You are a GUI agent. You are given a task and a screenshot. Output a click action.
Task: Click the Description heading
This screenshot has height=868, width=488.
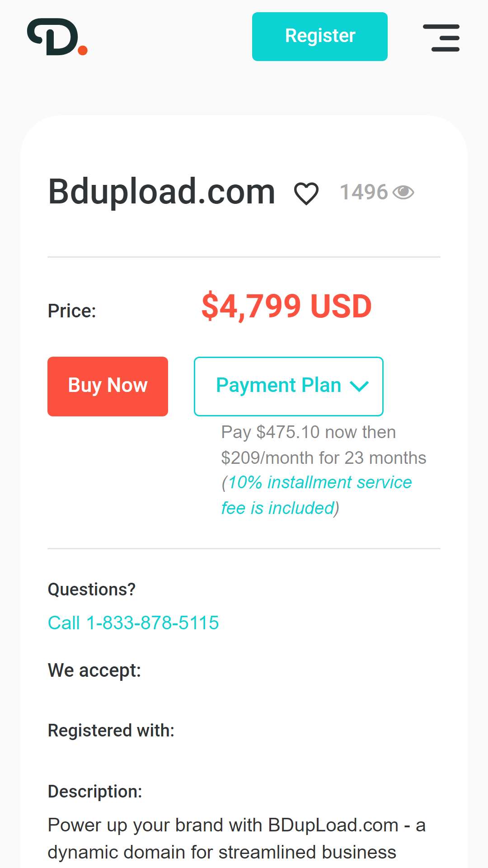click(x=95, y=792)
